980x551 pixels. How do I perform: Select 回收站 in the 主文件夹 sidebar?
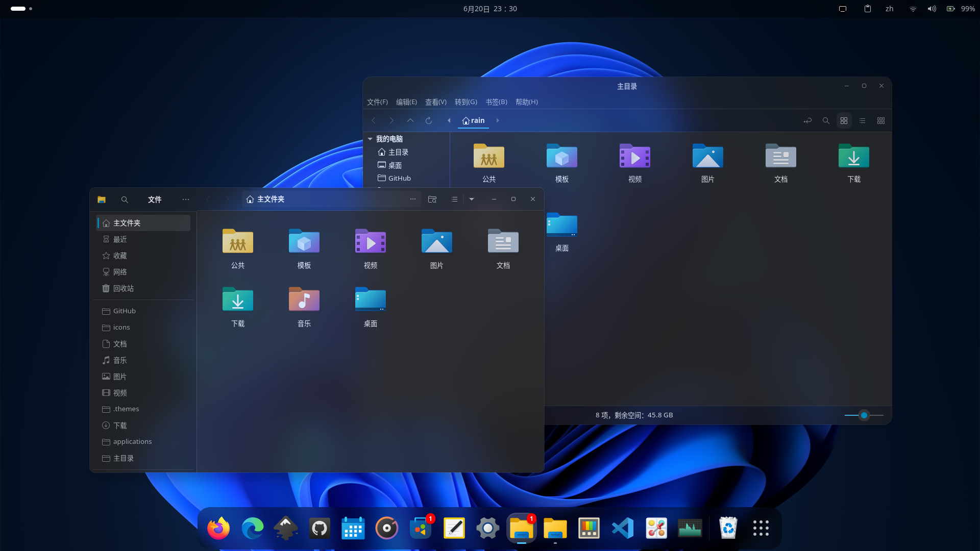tap(122, 288)
